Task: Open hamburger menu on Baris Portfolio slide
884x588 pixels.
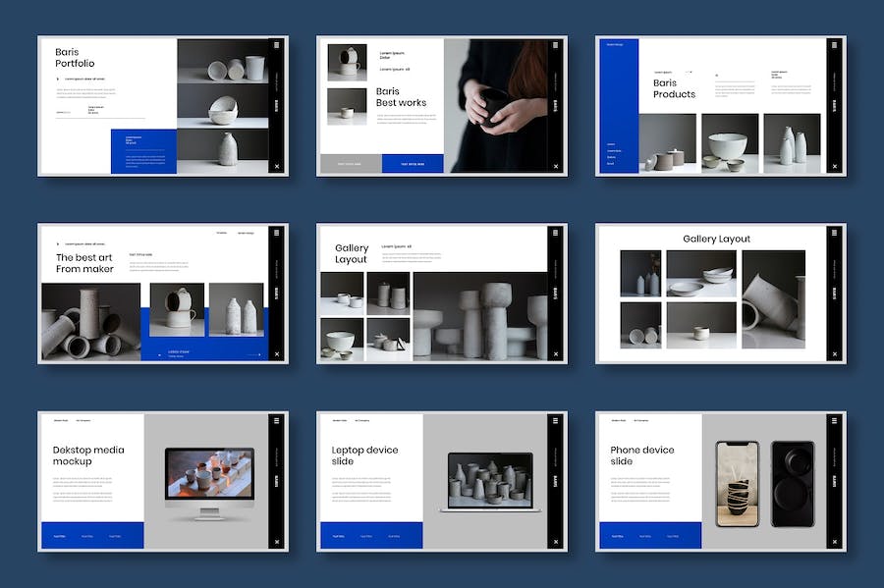Action: click(277, 45)
